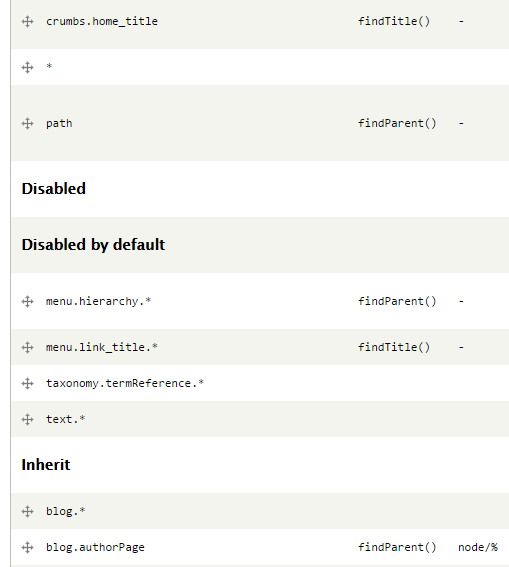Click the menu.hierarchy.* rule text
509x567 pixels.
click(x=98, y=301)
